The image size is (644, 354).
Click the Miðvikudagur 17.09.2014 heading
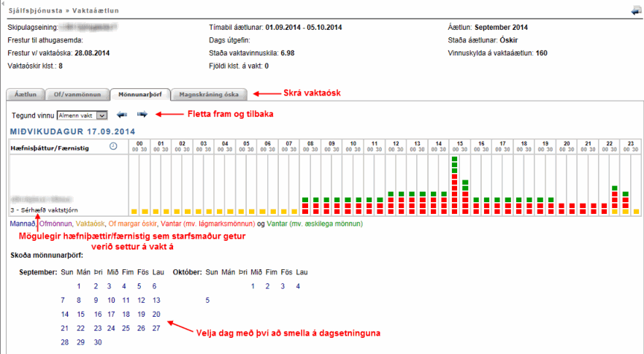pyautogui.click(x=73, y=132)
